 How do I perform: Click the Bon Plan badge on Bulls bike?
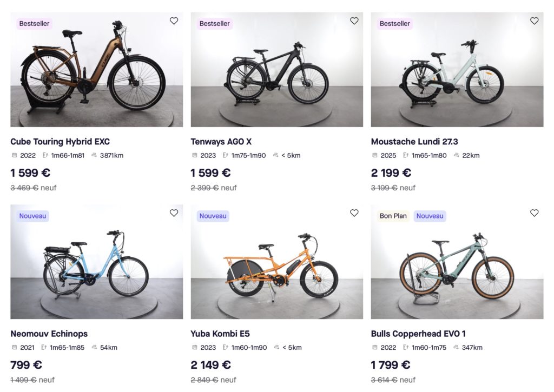click(x=393, y=216)
